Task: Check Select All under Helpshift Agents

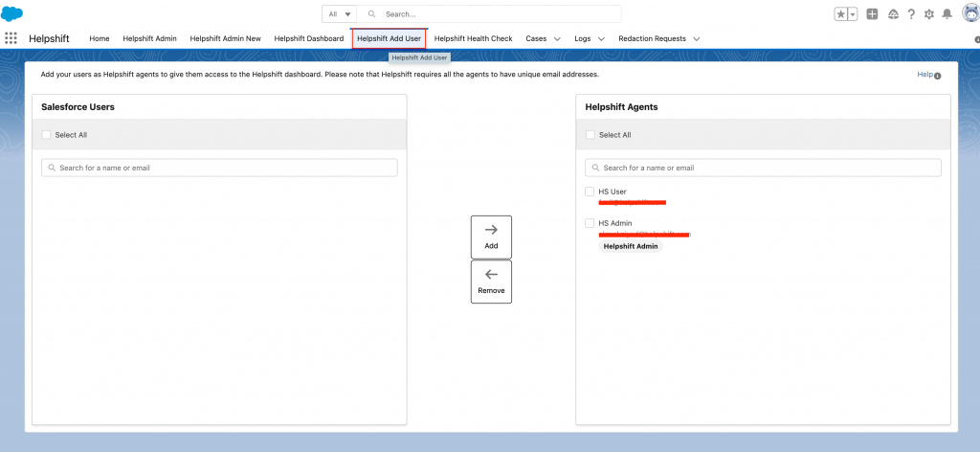Action: pyautogui.click(x=590, y=135)
